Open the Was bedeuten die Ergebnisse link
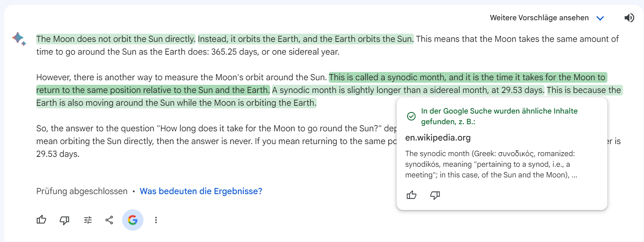The height and width of the screenshot is (242, 644). 201,191
